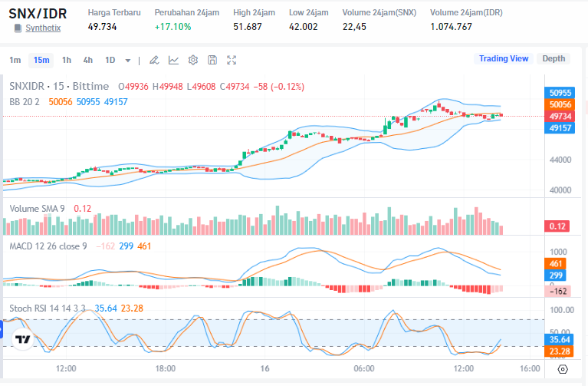Toggle fullscreen chart mode icon
Image resolution: width=588 pixels, height=386 pixels.
(x=232, y=60)
